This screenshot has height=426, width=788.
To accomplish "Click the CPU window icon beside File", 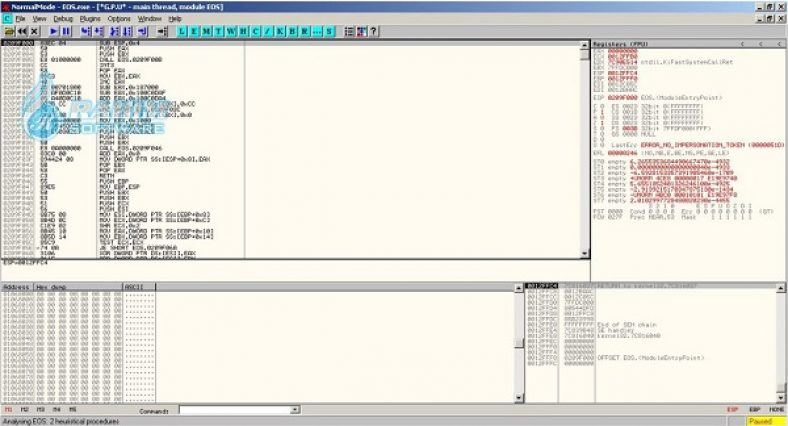I will click(7, 19).
